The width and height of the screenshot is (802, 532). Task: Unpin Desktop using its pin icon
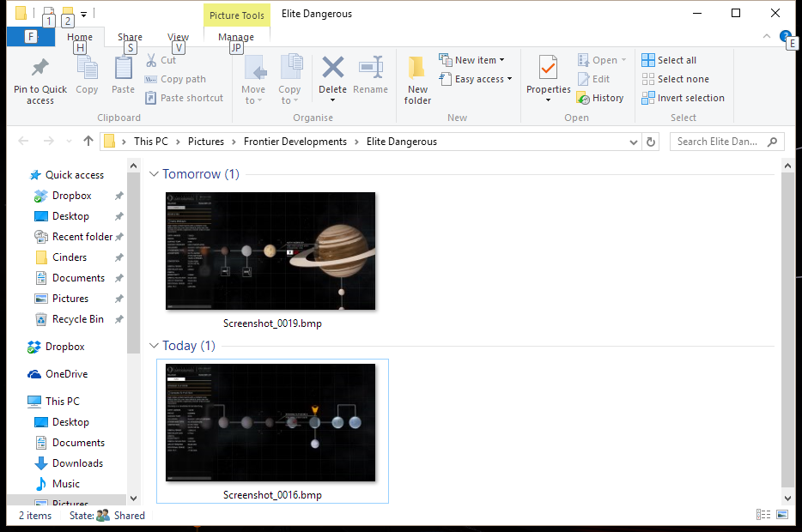pos(118,216)
